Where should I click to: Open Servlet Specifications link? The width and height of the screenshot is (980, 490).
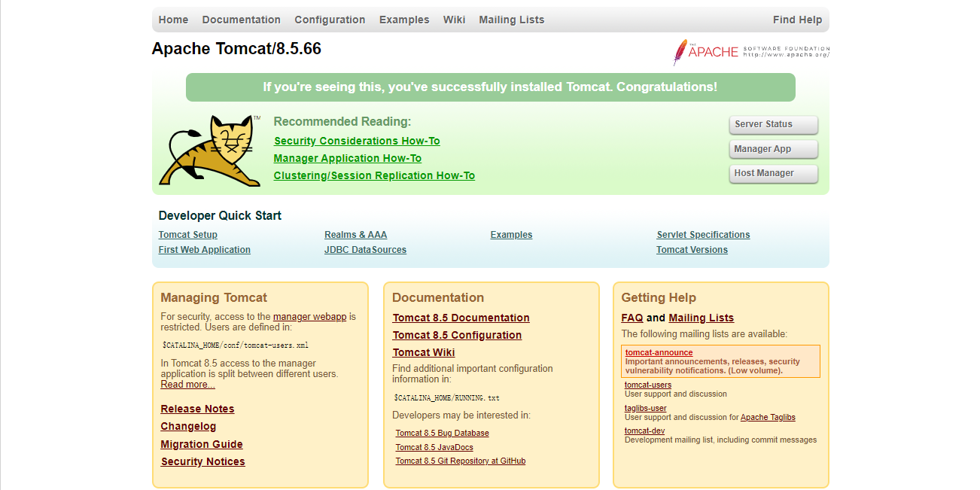pyautogui.click(x=703, y=235)
